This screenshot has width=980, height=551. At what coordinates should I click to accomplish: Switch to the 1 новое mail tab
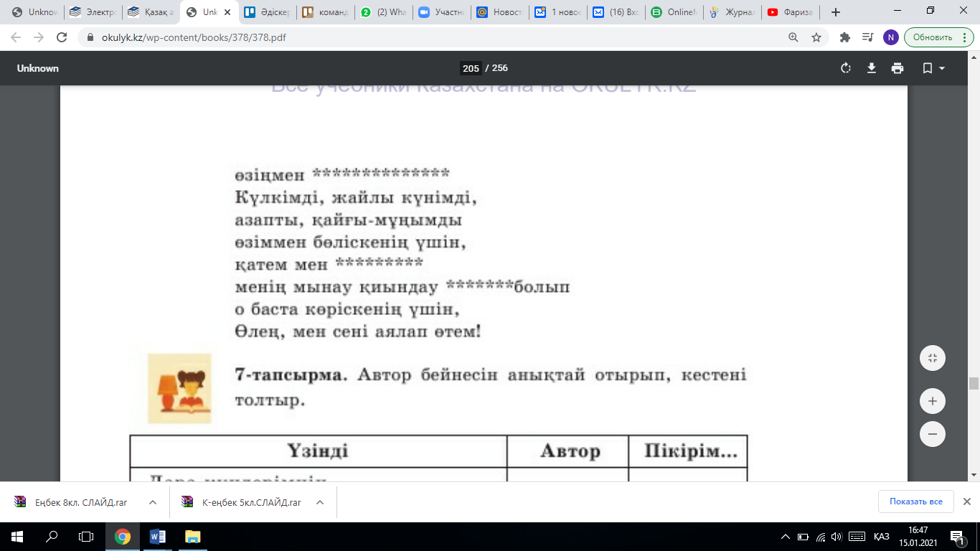557,12
